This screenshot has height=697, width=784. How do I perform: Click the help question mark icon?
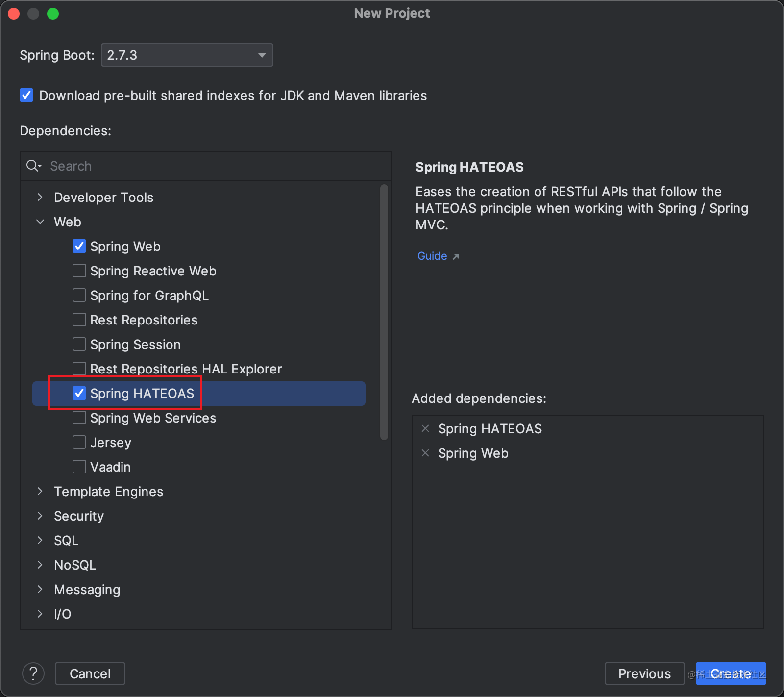(33, 673)
